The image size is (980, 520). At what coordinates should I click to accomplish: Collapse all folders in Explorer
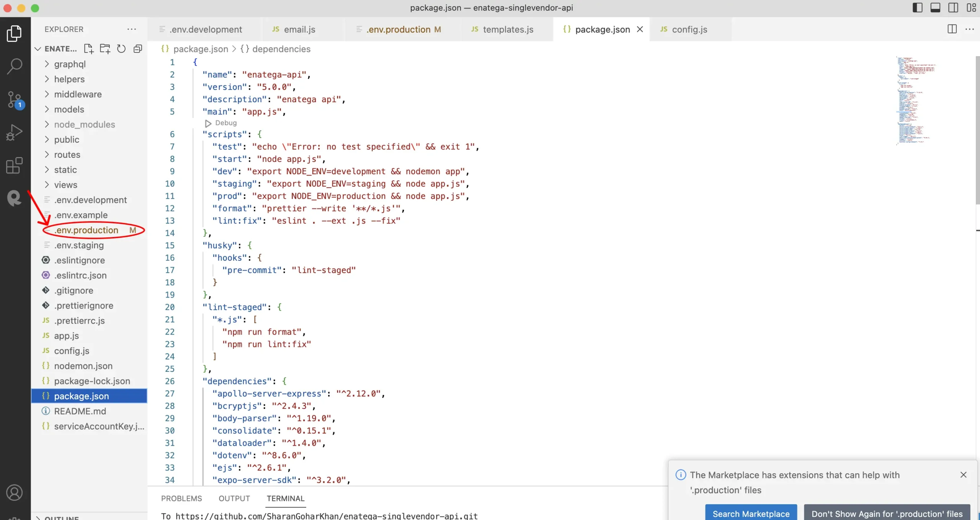pyautogui.click(x=138, y=49)
